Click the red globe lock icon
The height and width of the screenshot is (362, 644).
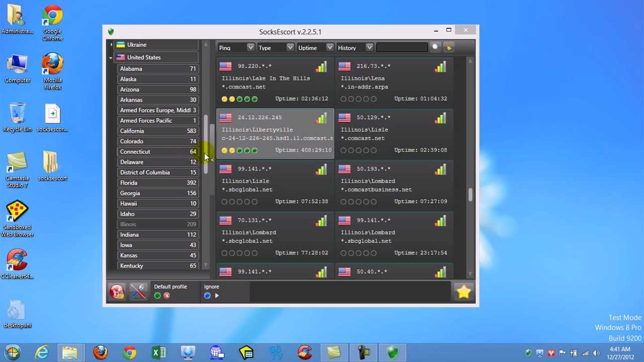click(x=117, y=292)
